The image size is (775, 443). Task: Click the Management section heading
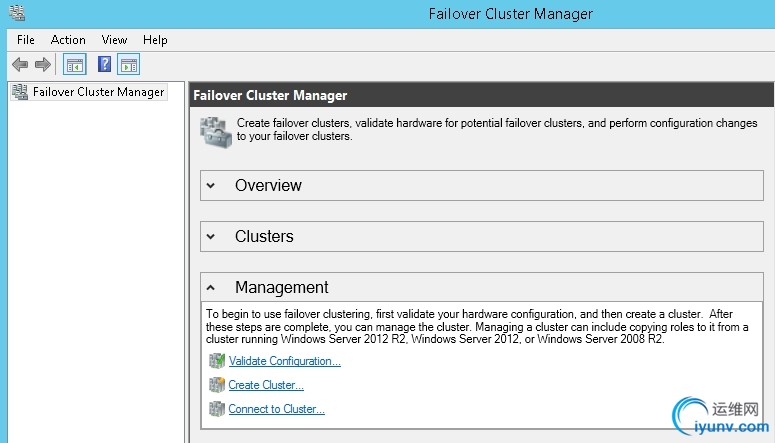tap(282, 287)
